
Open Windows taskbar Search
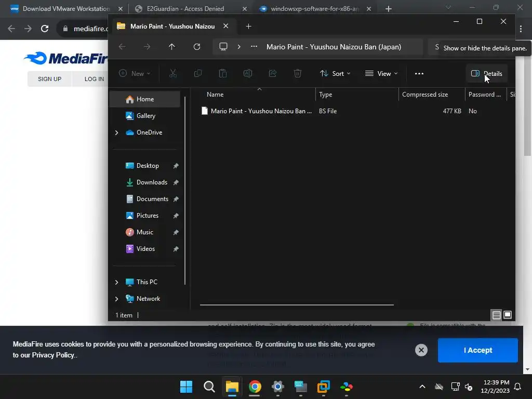(209, 387)
